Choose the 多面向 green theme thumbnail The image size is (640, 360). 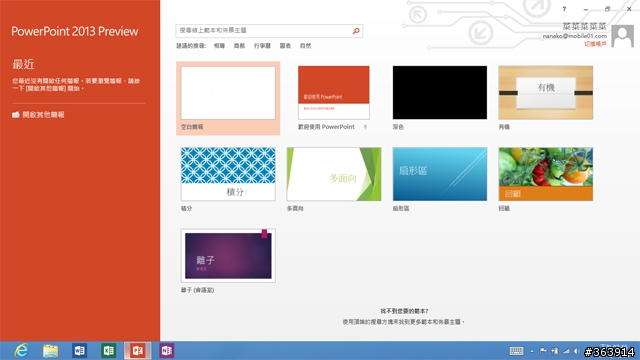pyautogui.click(x=334, y=174)
